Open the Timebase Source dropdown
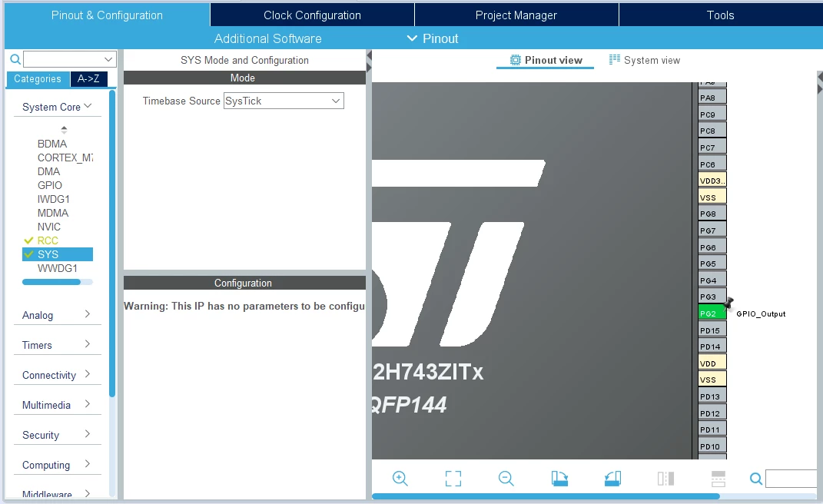 click(x=284, y=101)
